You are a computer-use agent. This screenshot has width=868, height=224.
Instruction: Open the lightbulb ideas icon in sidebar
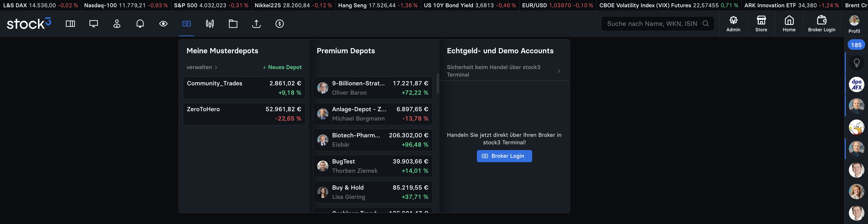point(857,63)
